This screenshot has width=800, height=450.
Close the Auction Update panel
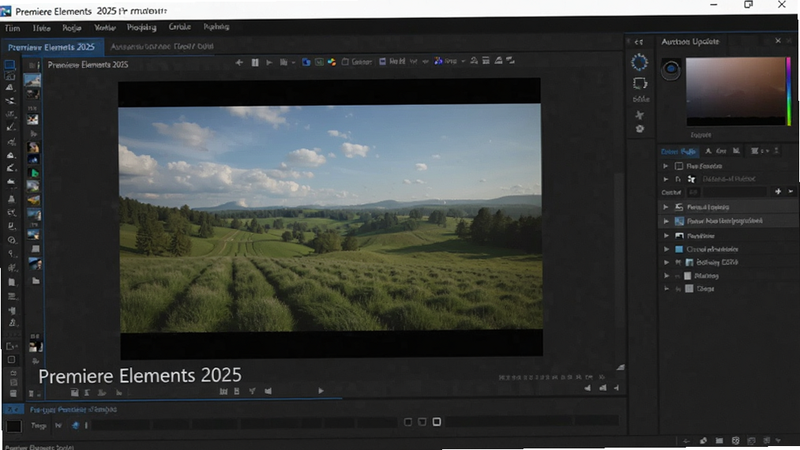coord(778,41)
